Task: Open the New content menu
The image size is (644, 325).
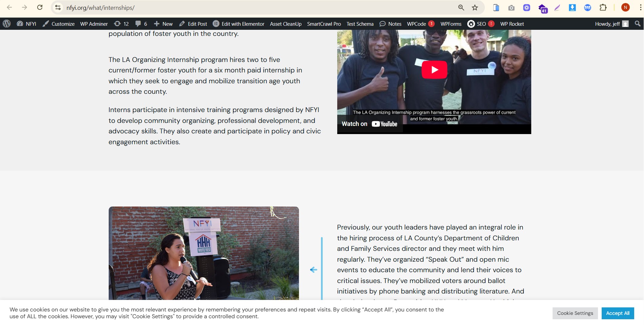Action: point(163,24)
